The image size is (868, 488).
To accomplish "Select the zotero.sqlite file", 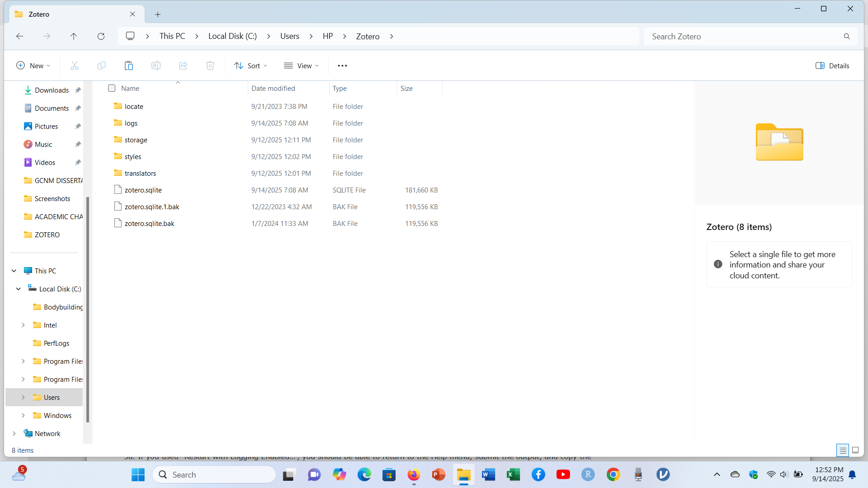I will [143, 190].
